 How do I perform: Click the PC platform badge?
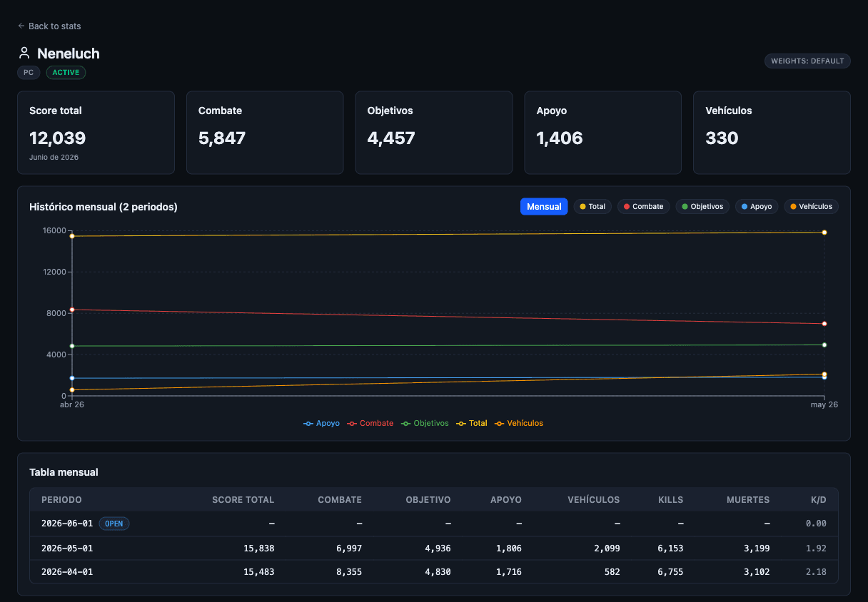29,72
